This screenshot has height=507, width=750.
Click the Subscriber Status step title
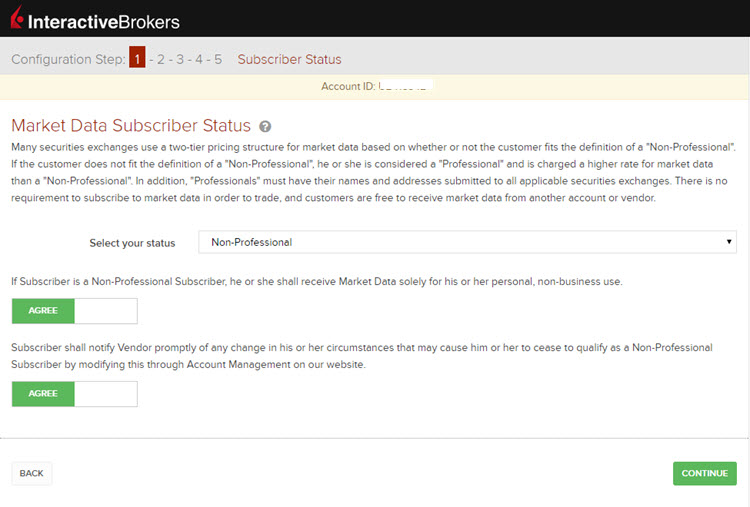[x=289, y=59]
